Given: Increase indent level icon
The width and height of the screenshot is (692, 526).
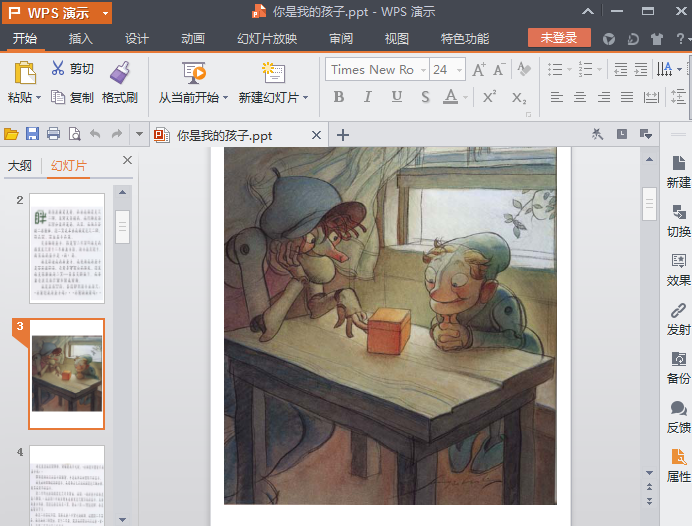Looking at the screenshot, I should [x=641, y=69].
